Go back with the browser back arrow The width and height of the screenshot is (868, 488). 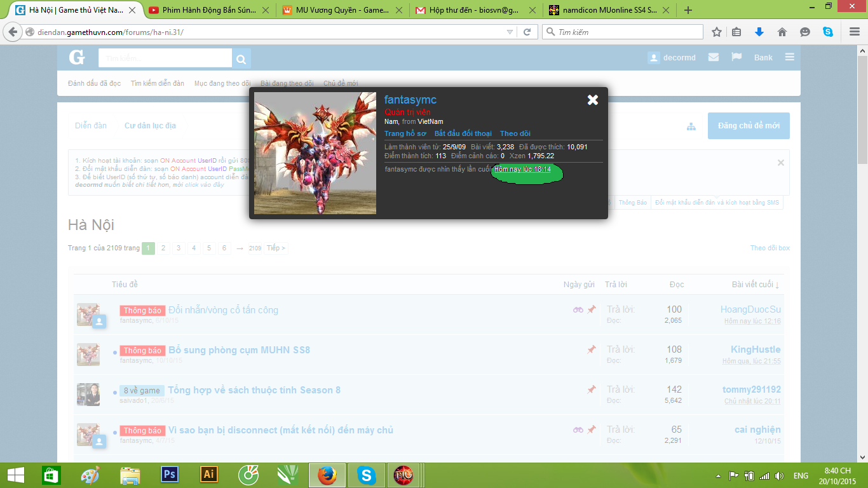point(13,32)
